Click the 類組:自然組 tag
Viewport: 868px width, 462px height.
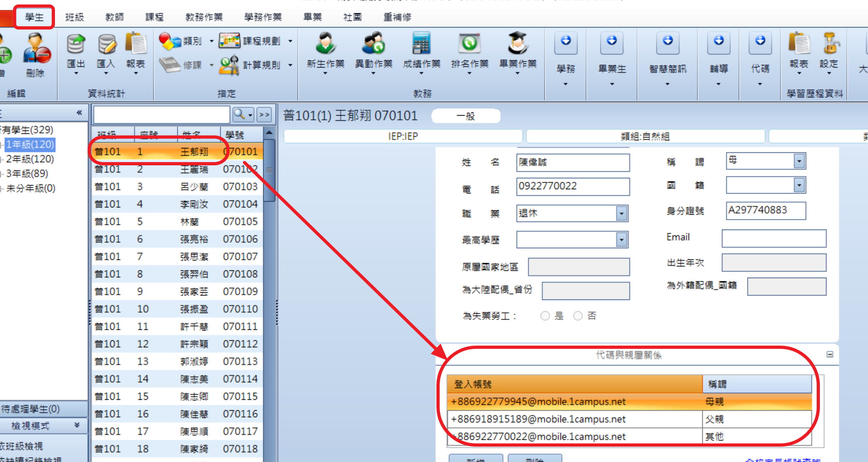(x=645, y=136)
